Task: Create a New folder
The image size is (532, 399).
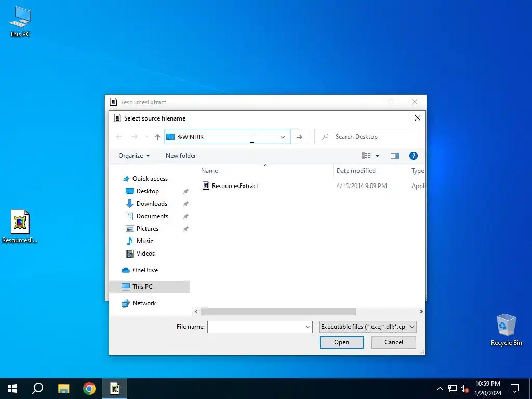Action: pos(181,156)
